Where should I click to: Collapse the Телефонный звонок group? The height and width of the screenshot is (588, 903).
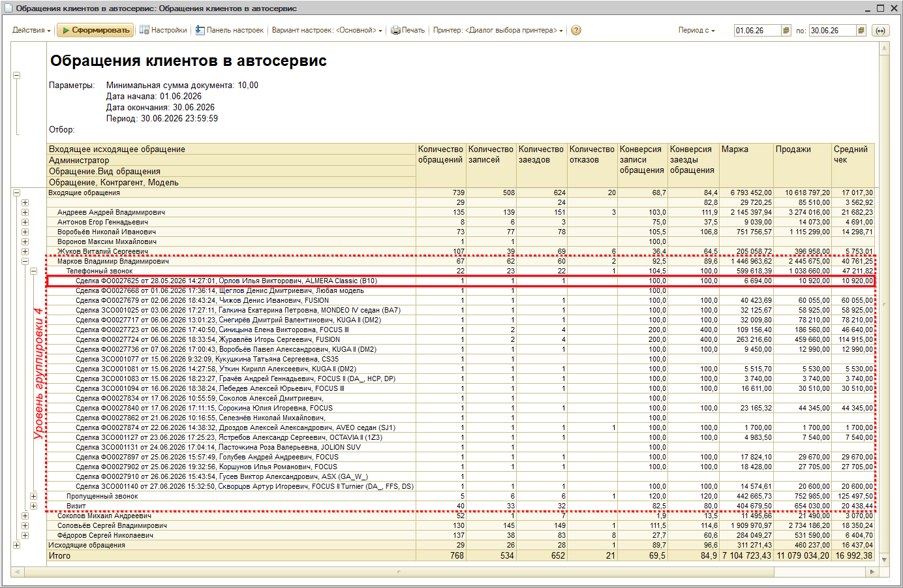33,271
